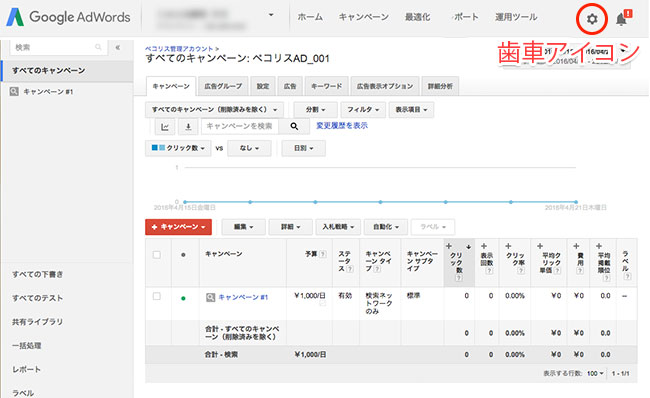650x398 pixels.
Task: Click the help icon beside 予算 header
Action: [323, 254]
